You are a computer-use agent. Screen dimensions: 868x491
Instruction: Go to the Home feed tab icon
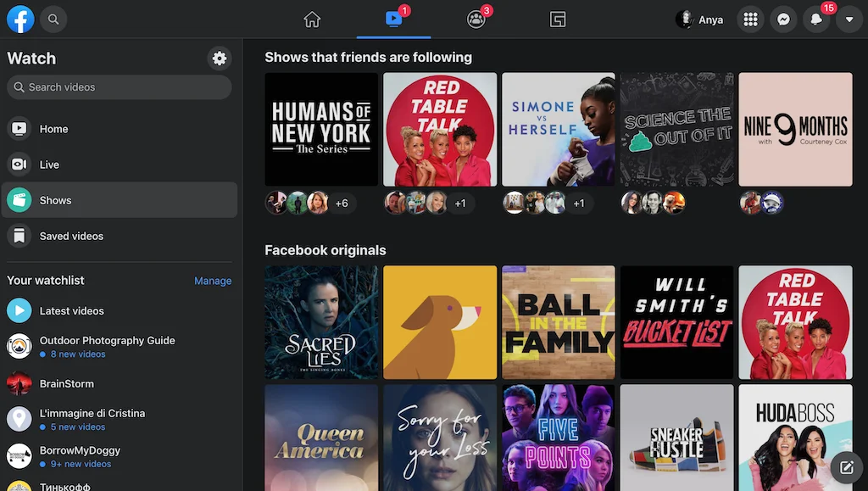click(x=312, y=20)
